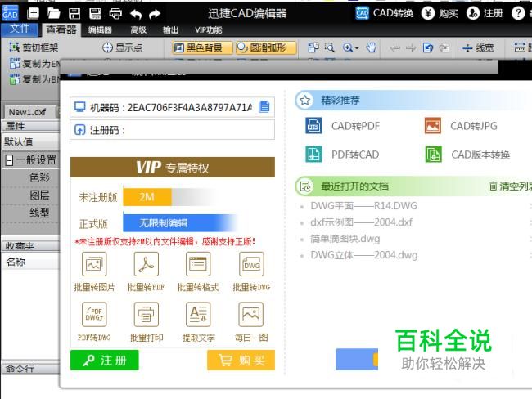Toggle 圆滑弧形 button
532x399 pixels.
(266, 47)
